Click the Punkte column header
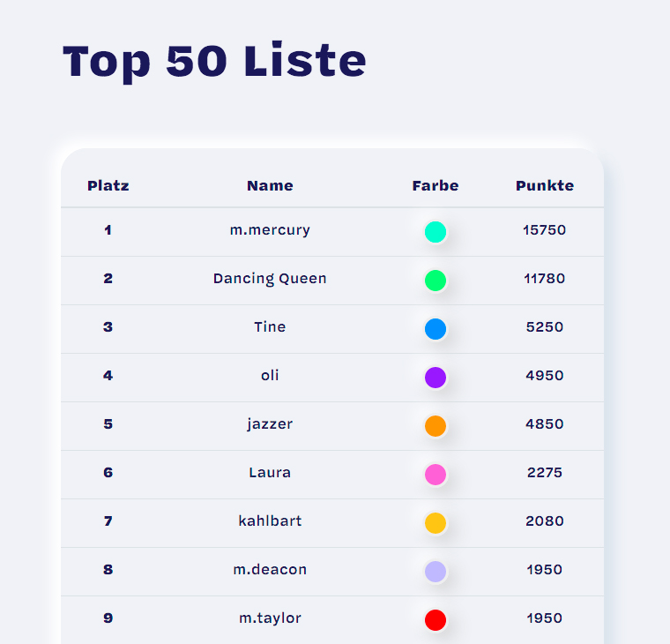 (x=545, y=186)
